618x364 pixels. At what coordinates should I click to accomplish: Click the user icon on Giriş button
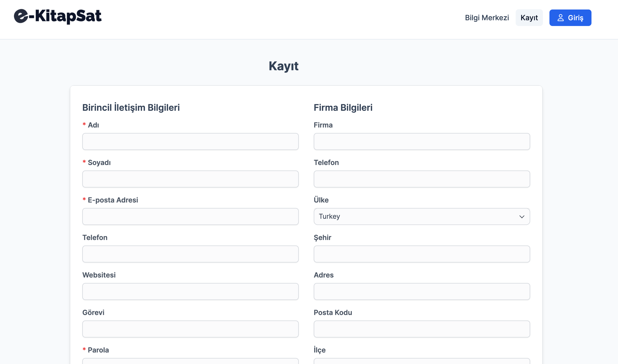coord(560,18)
